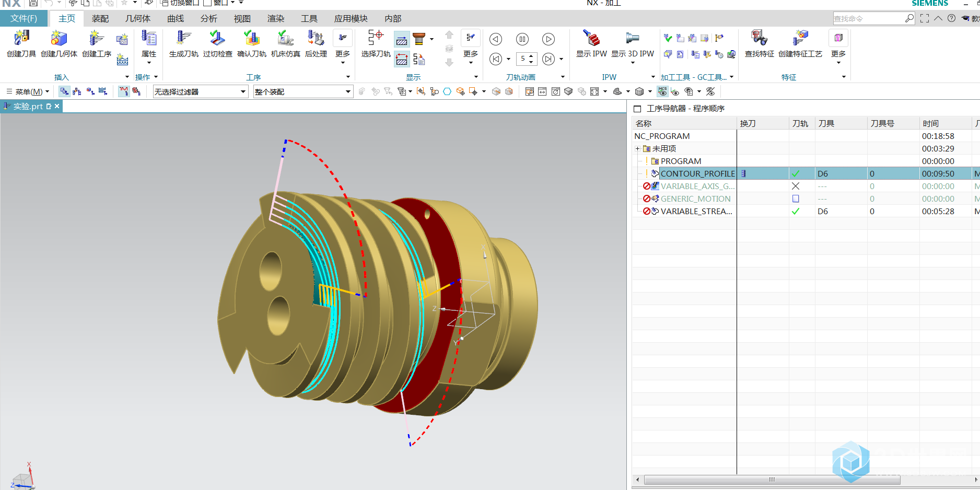Image resolution: width=980 pixels, height=490 pixels.
Task: Step to previous tool path event
Action: coord(496,59)
